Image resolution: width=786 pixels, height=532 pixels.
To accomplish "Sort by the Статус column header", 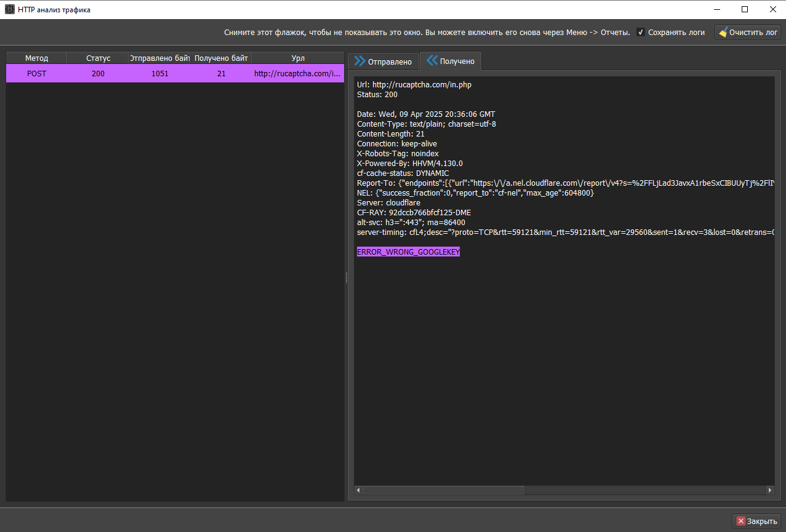I will click(x=98, y=58).
